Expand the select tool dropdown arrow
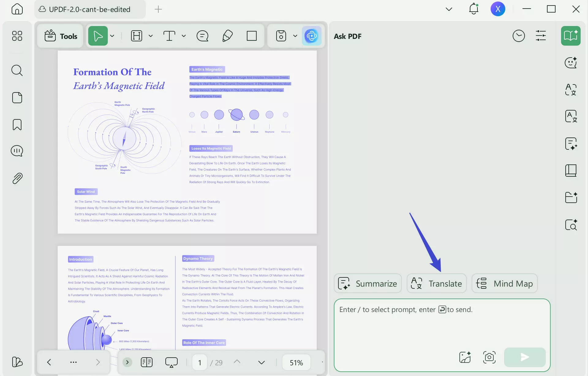588x376 pixels. 112,36
